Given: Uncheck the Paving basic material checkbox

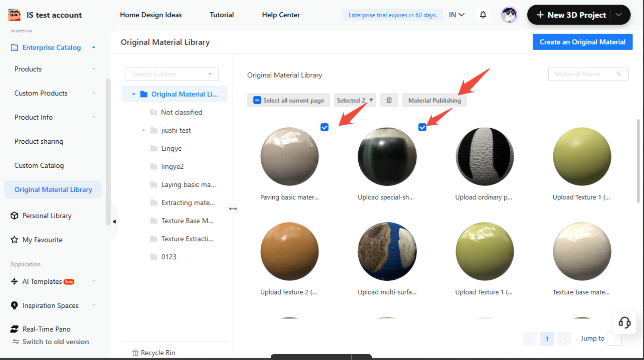Looking at the screenshot, I should (324, 127).
